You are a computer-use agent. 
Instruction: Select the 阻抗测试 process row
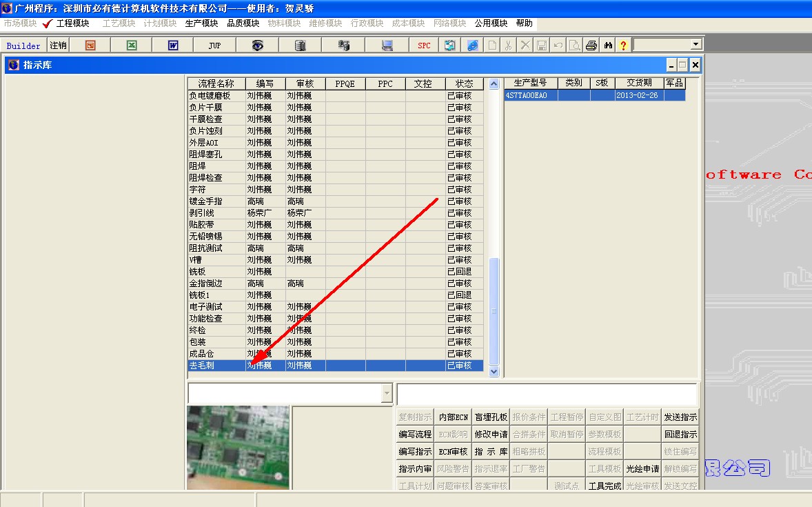click(x=336, y=248)
